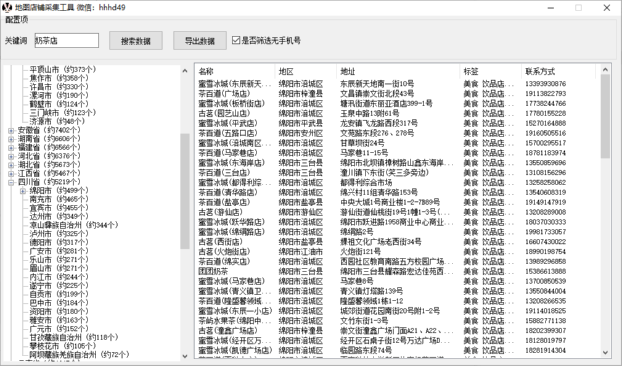Sort by the 地区 column header
622x366 pixels.
305,72
